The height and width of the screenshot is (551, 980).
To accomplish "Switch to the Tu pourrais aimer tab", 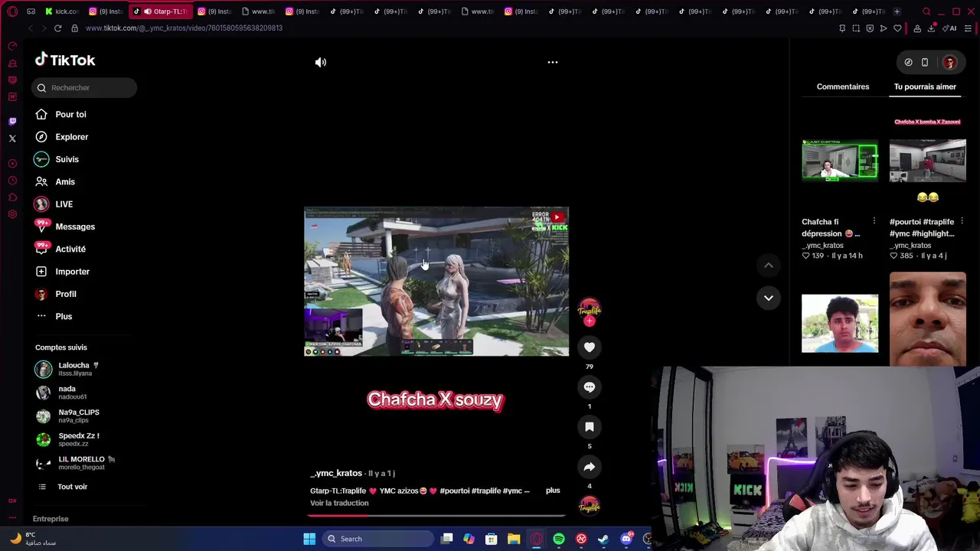I will coord(925,86).
